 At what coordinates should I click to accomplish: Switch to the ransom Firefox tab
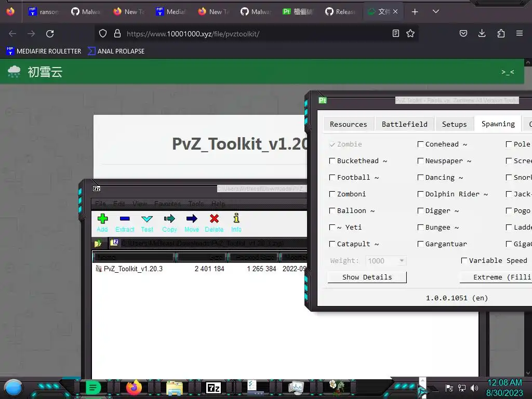pos(44,12)
